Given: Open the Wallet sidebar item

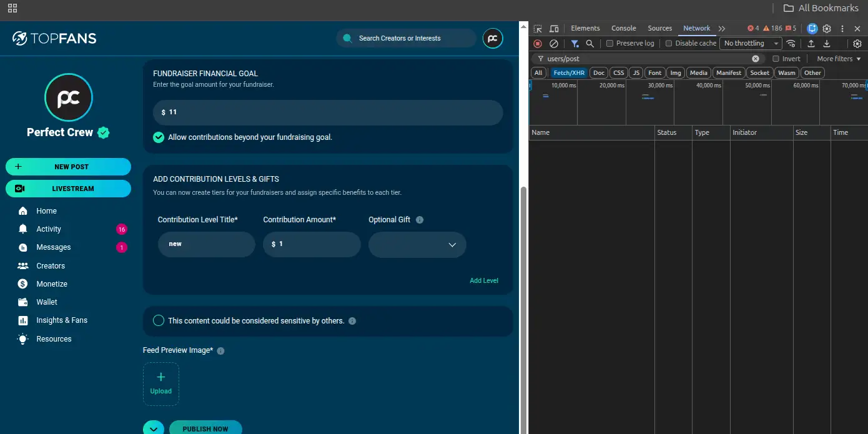Looking at the screenshot, I should coord(47,302).
